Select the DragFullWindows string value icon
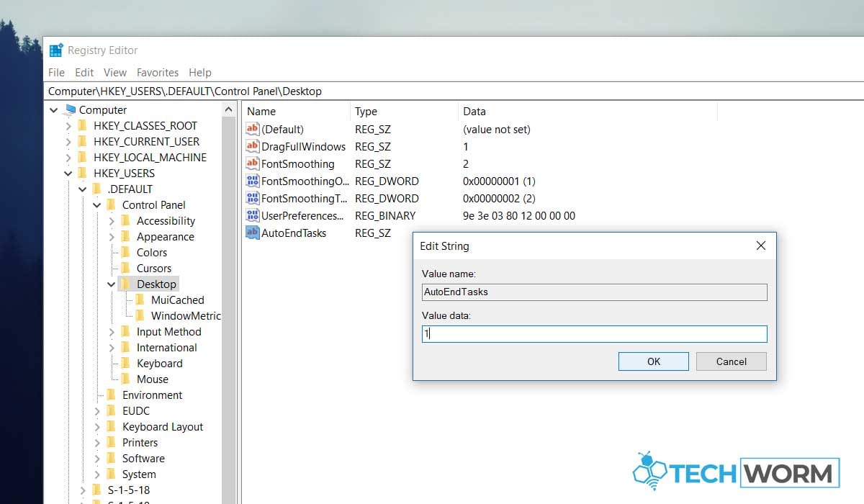Screen dimensions: 864x504 [252, 147]
